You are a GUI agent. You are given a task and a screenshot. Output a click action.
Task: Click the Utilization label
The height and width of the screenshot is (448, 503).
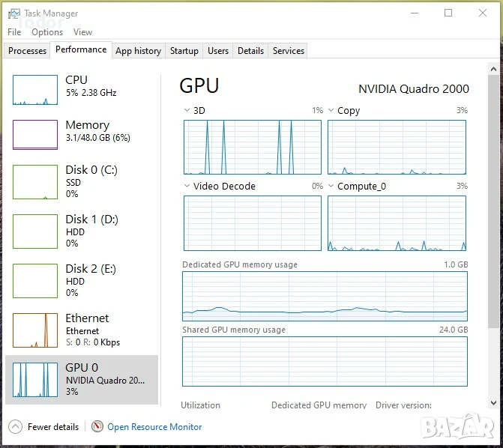click(x=200, y=405)
